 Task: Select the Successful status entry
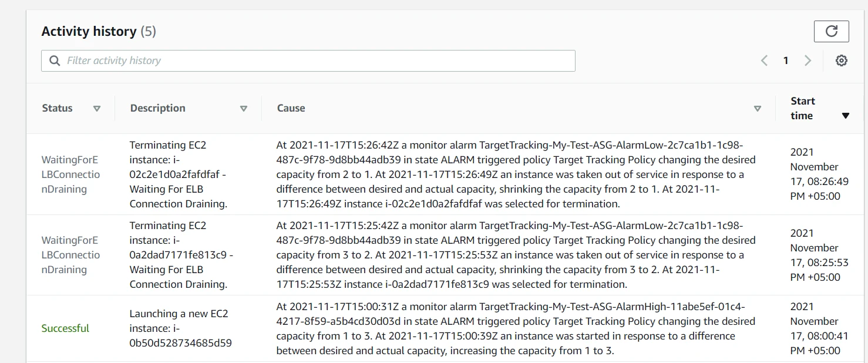65,328
